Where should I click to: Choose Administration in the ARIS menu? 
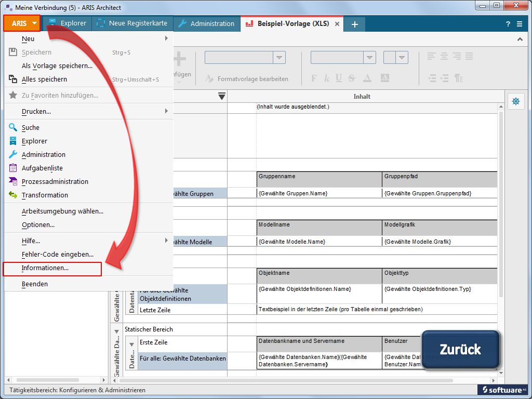click(88, 154)
